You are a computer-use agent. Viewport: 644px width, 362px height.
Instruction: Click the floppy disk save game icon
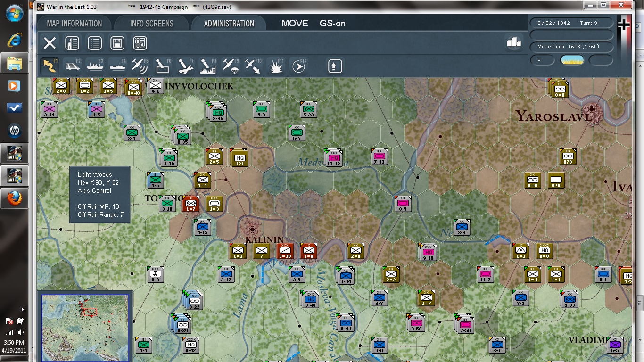117,43
